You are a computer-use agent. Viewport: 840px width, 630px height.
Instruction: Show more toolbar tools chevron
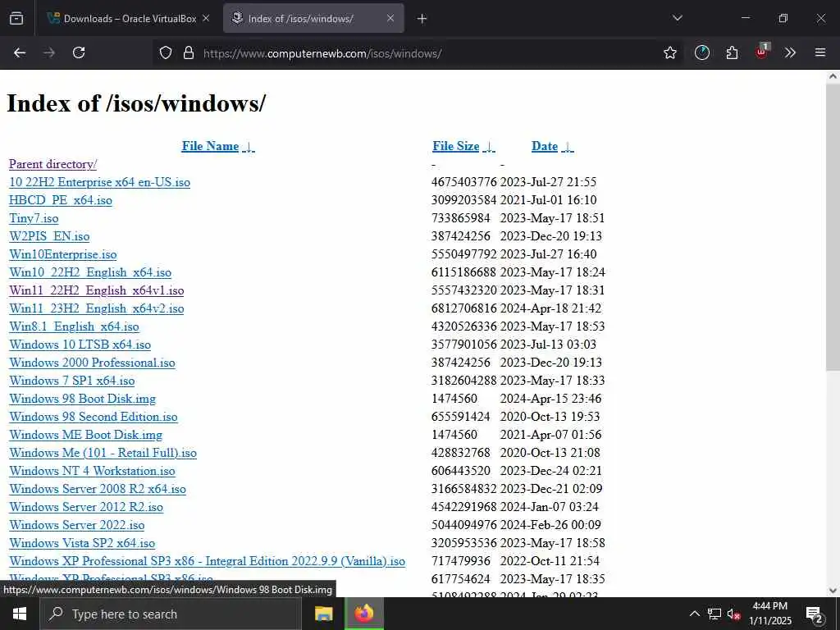coord(790,52)
